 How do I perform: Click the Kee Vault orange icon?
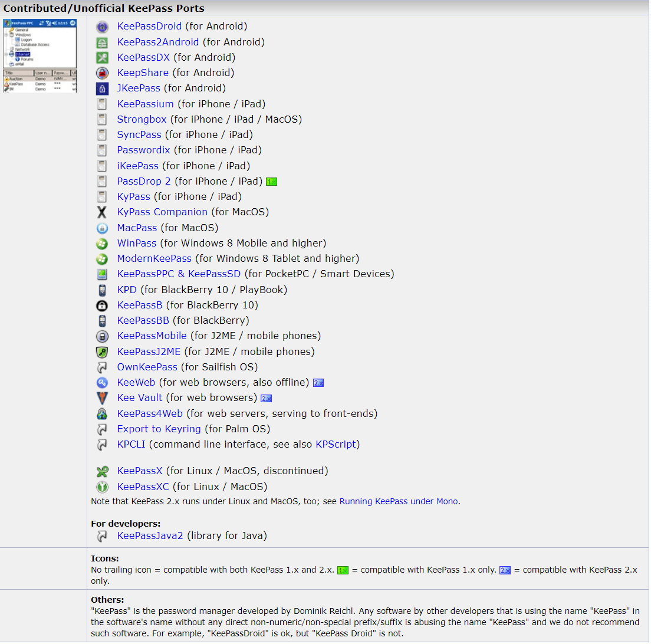coord(102,398)
